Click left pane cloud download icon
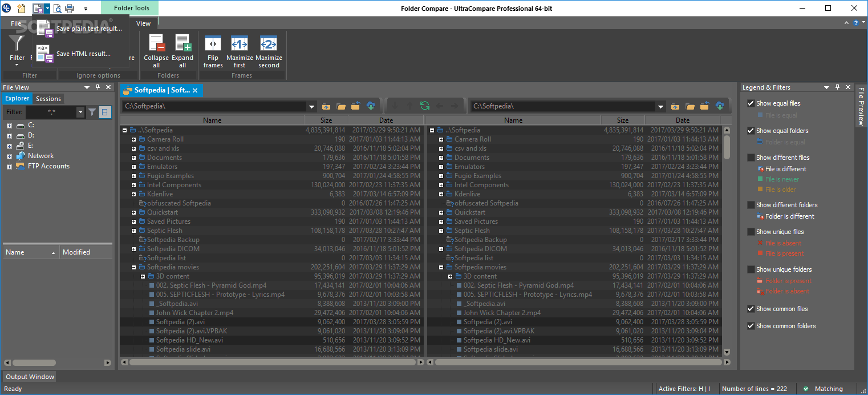The height and width of the screenshot is (395, 868). 370,106
